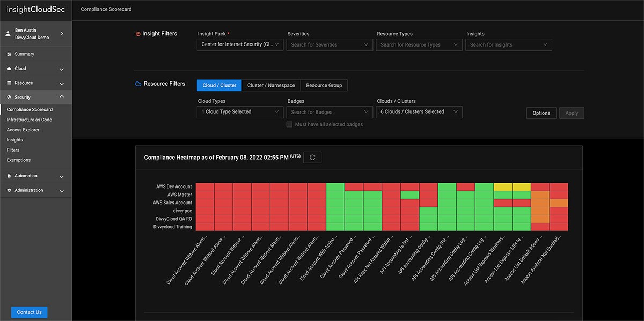
Task: Click the Contact Us button
Action: pos(29,312)
